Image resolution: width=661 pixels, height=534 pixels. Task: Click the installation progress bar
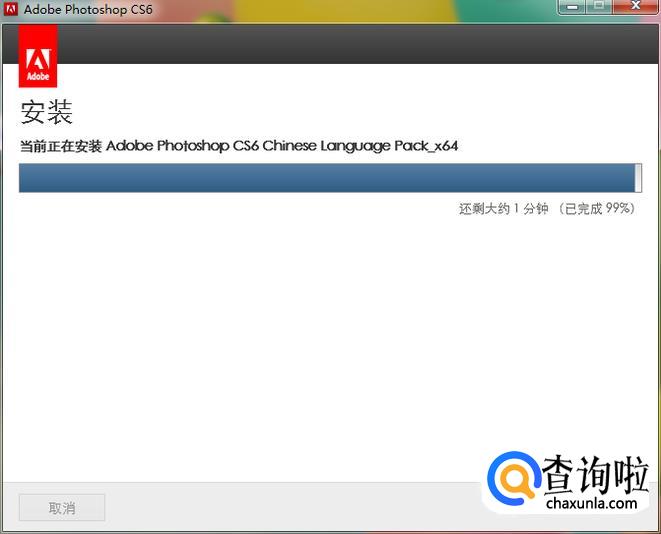point(330,178)
